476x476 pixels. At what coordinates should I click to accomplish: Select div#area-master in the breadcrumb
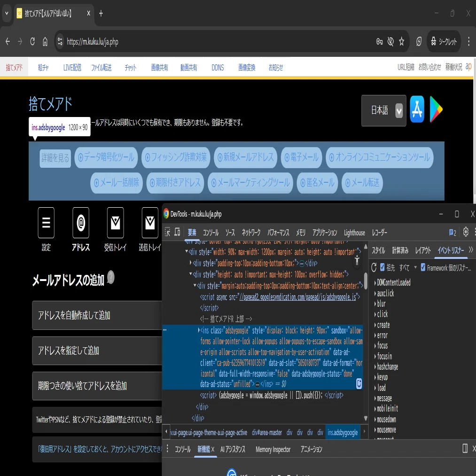pos(267,432)
